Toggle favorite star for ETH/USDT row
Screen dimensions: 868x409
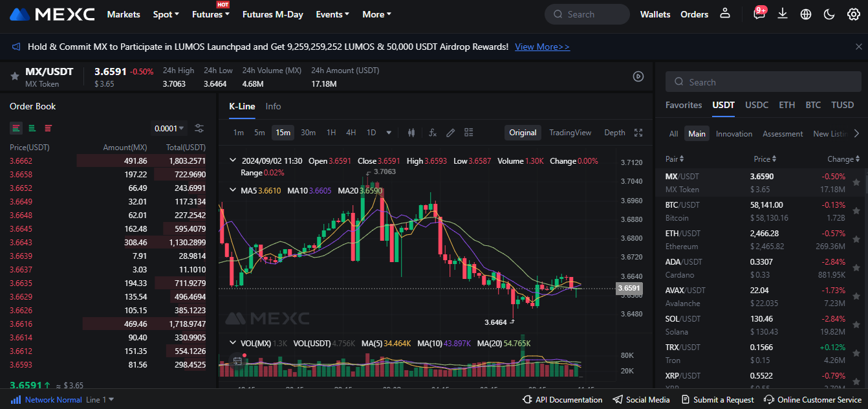point(856,239)
